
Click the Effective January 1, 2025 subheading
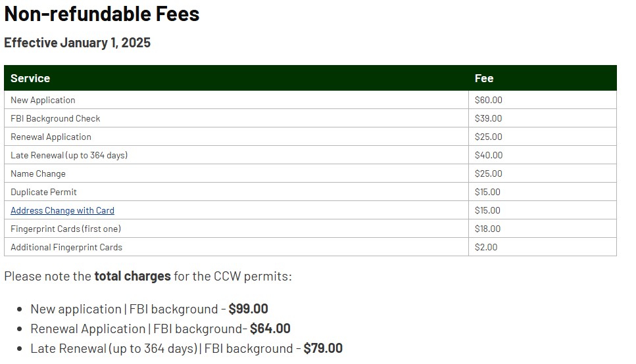click(x=78, y=43)
